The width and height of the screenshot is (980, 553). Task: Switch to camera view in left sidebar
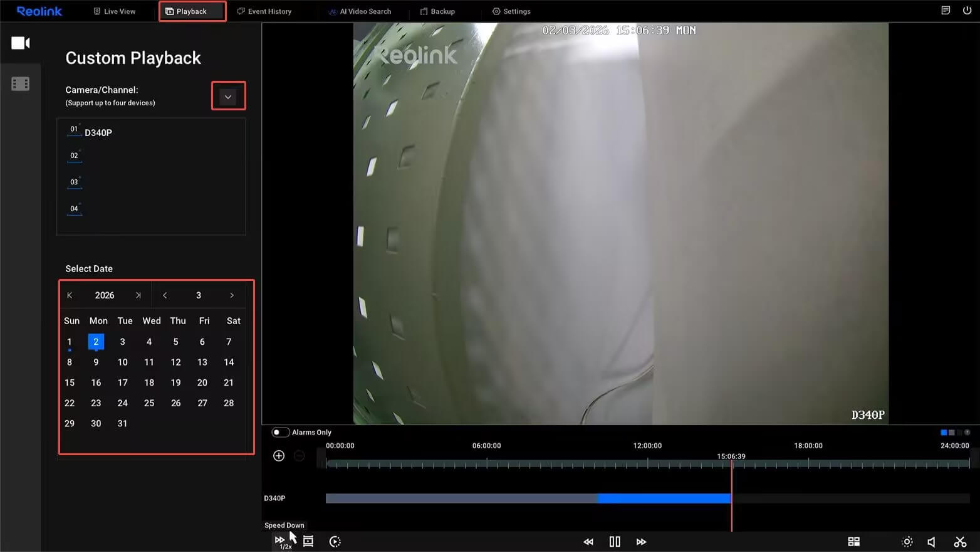pos(21,43)
